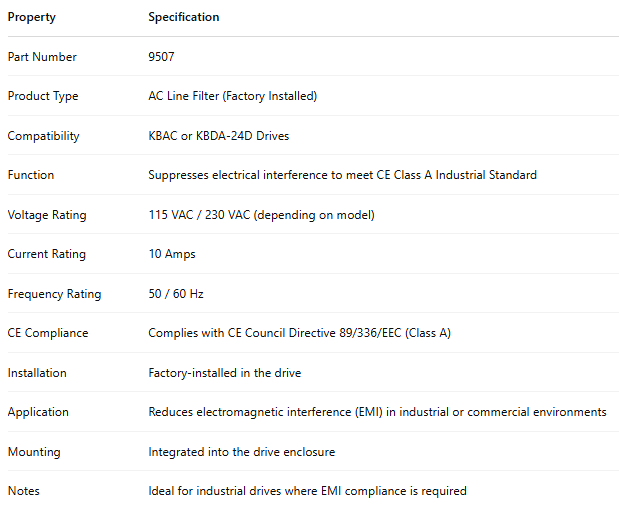
Task: Click the AC Line Filter product type text
Action: pos(232,96)
